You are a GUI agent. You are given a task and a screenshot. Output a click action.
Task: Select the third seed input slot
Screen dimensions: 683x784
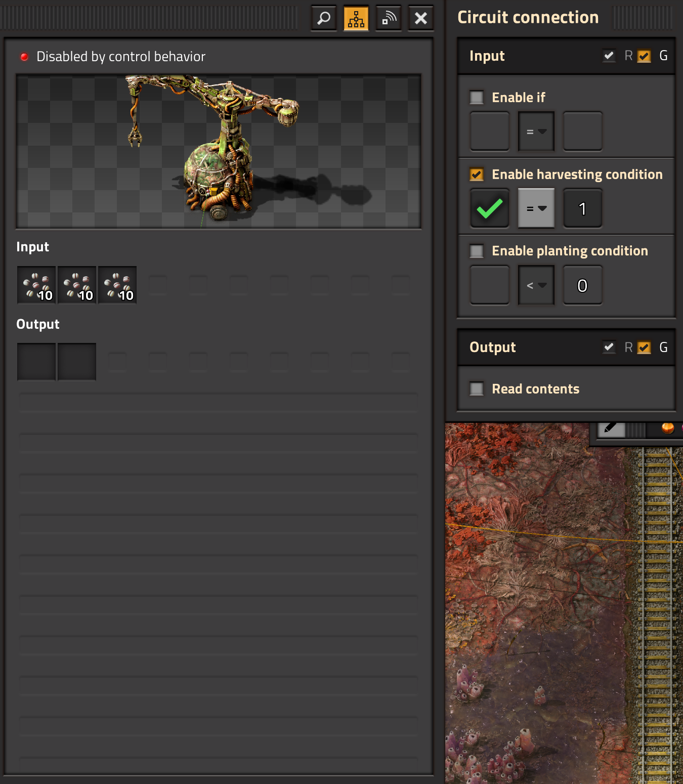coord(117,285)
